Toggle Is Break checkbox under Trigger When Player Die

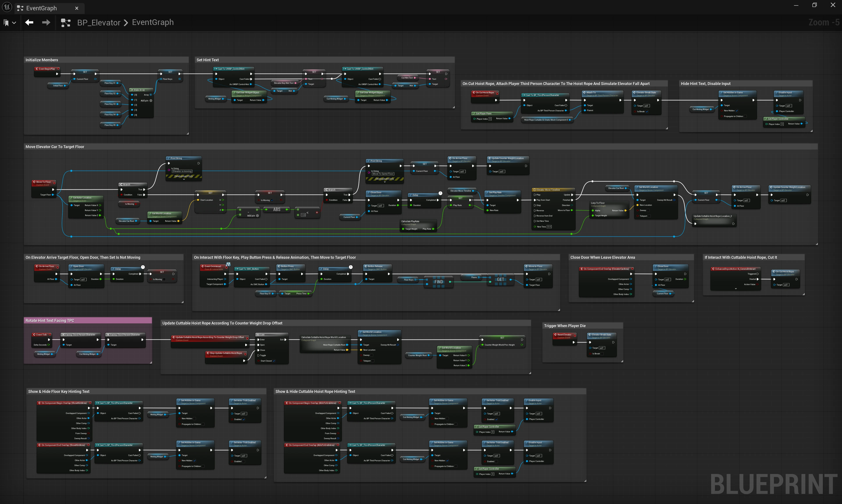(x=602, y=353)
